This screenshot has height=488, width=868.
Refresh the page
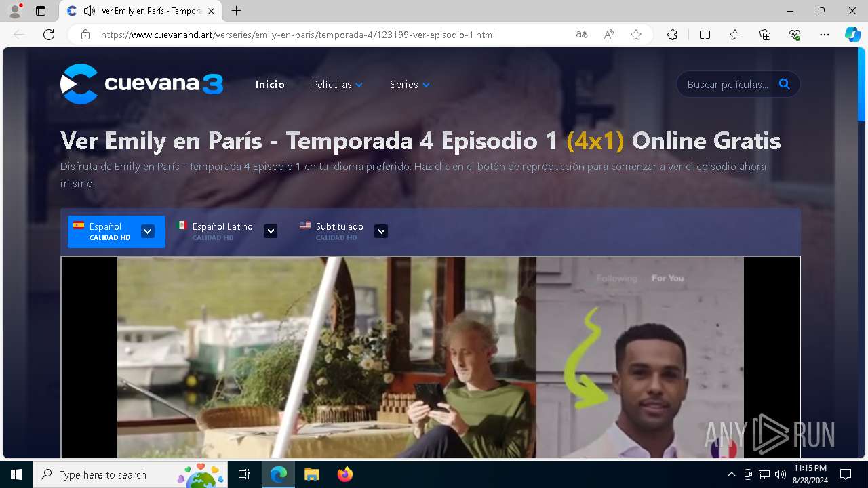point(49,35)
